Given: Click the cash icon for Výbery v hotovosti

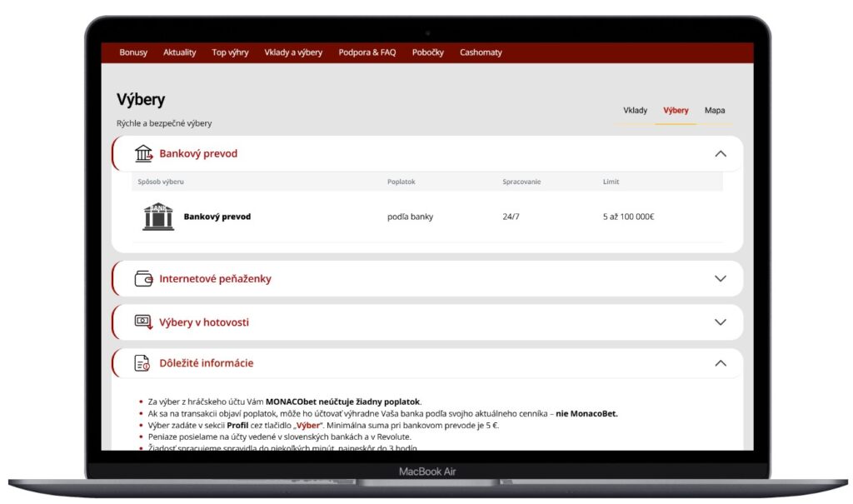Looking at the screenshot, I should pyautogui.click(x=143, y=322).
